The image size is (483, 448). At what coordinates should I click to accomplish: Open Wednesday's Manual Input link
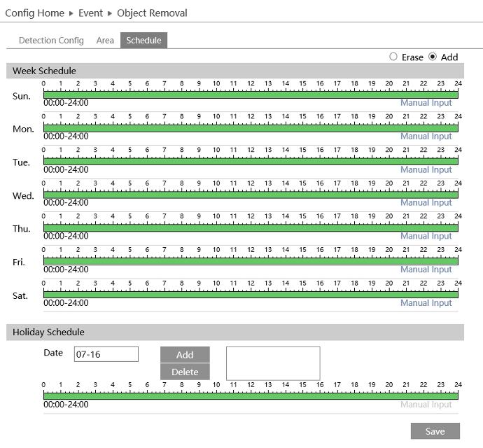[x=426, y=203]
